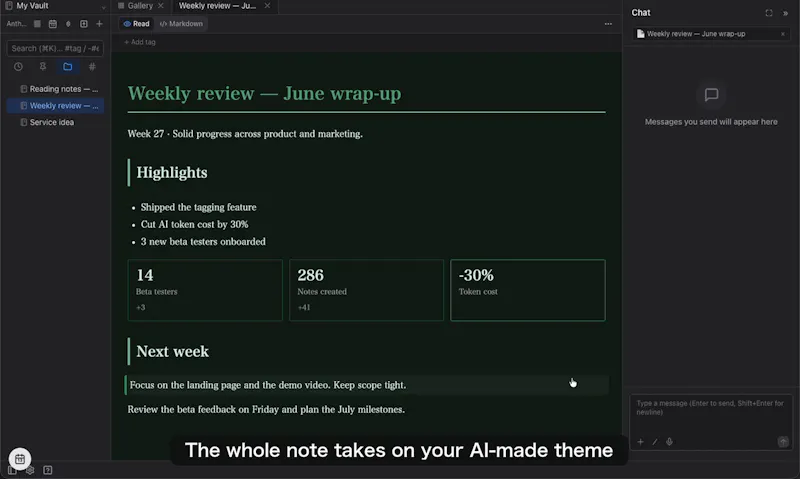Switch sidebar to folder view

[67, 67]
